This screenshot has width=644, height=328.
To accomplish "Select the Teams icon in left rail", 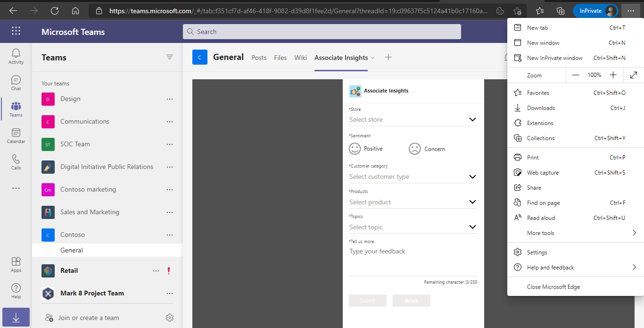I will click(x=16, y=109).
